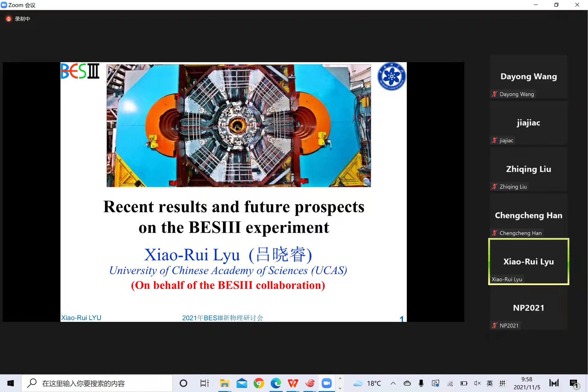Screen dimensions: 588x392
Task: Open WPS Office from the taskbar
Action: [293, 383]
